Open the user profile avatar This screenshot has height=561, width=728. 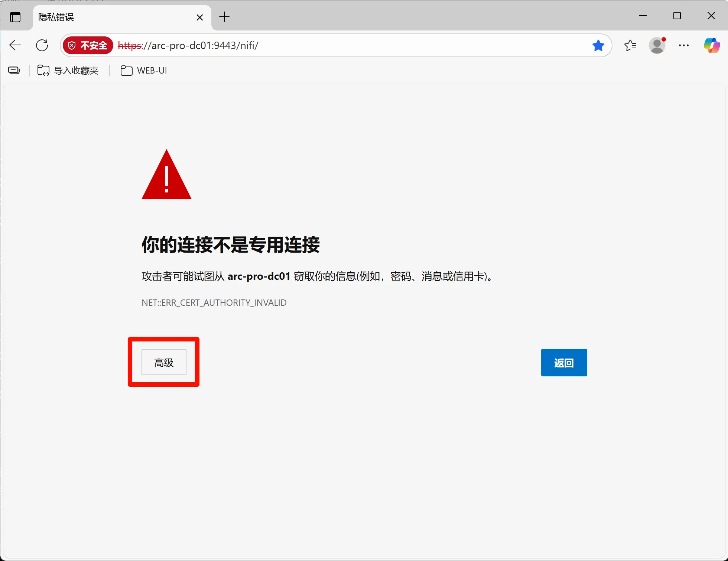(657, 45)
